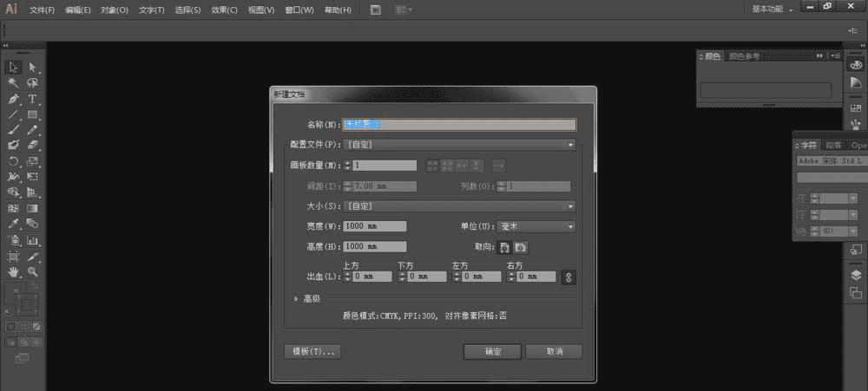Screen dimensions: 868x391
Task: Open the 基本功能 workspace switcher dropdown
Action: 773,10
